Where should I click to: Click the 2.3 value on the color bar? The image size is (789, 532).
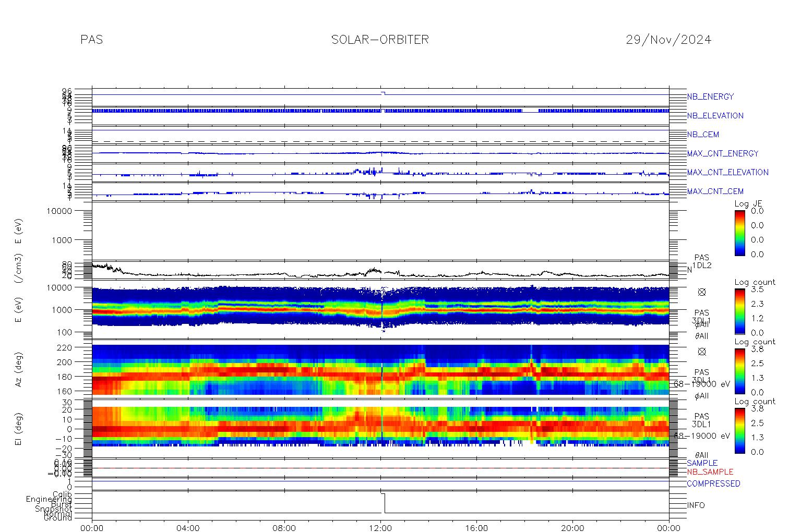[758, 304]
